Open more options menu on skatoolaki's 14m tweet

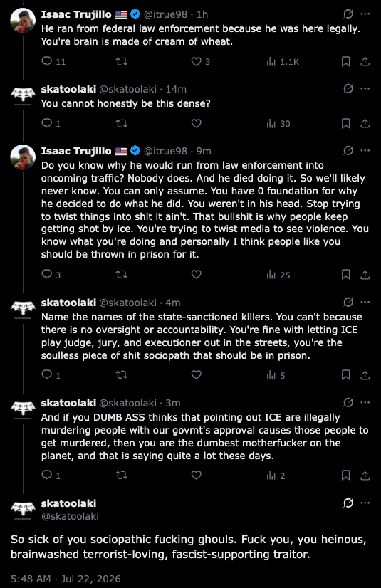365,89
